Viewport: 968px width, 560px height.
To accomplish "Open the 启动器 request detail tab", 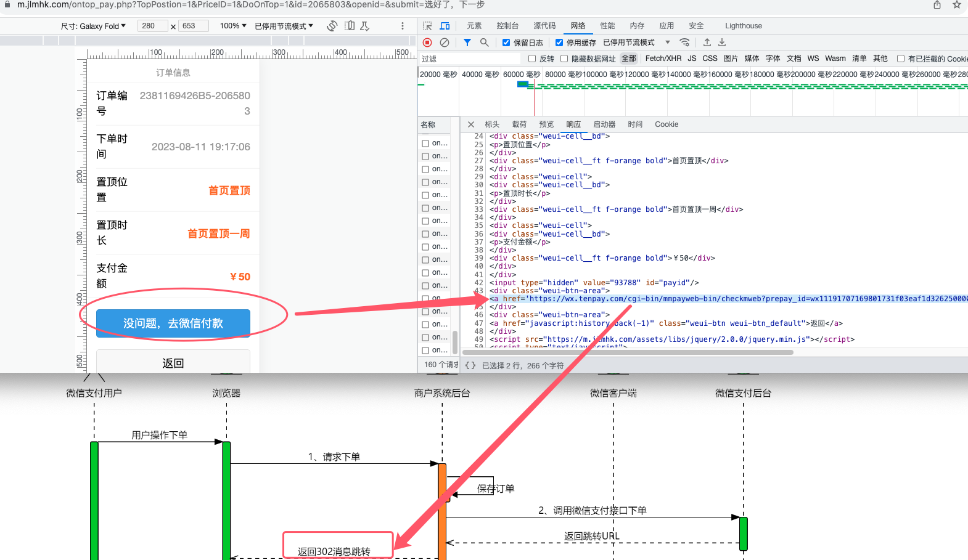I will 604,124.
